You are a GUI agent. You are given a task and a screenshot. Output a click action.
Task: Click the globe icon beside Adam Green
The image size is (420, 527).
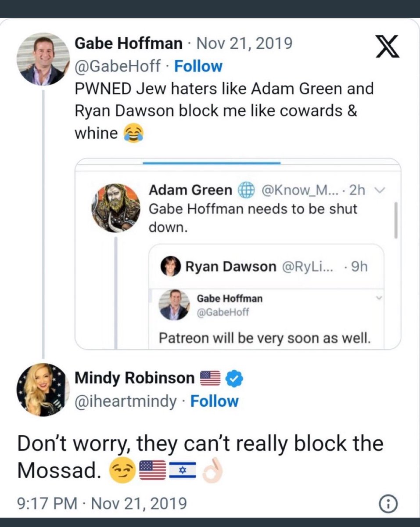pos(247,190)
